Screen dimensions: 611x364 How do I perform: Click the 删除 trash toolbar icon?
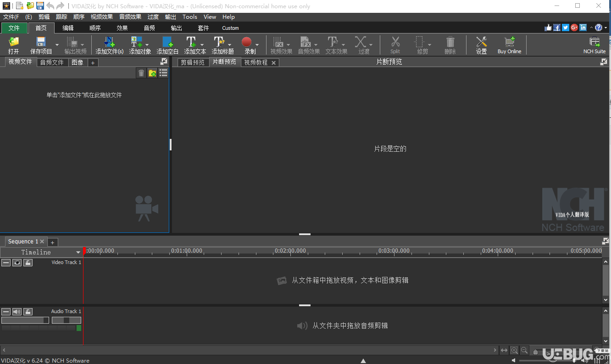[x=450, y=42]
